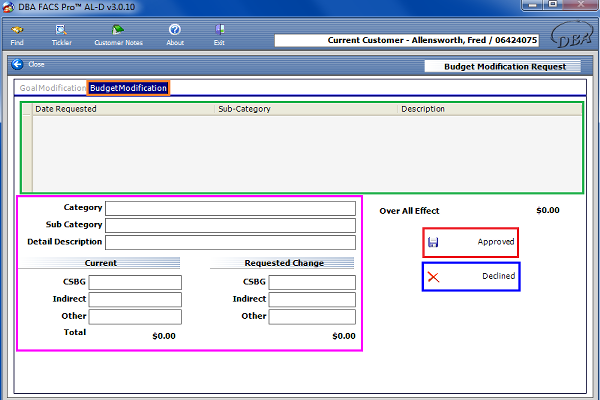Minimize the DBA FACS Pro window
The width and height of the screenshot is (600, 400).
click(x=532, y=5)
